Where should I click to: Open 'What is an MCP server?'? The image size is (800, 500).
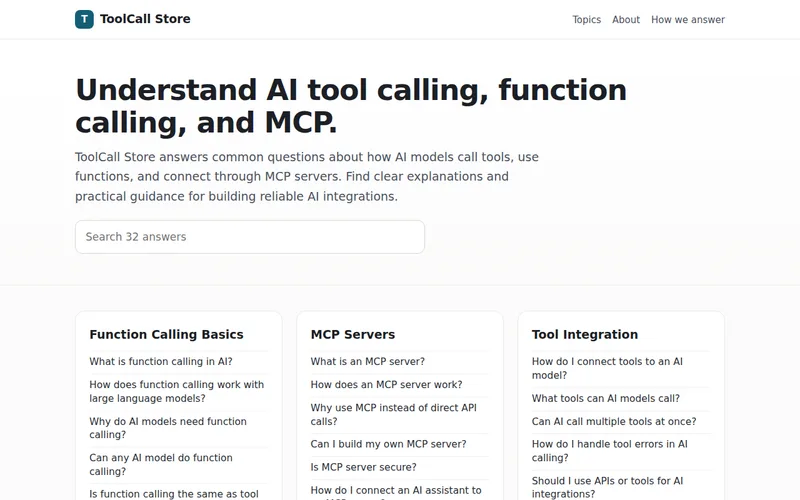pos(367,361)
